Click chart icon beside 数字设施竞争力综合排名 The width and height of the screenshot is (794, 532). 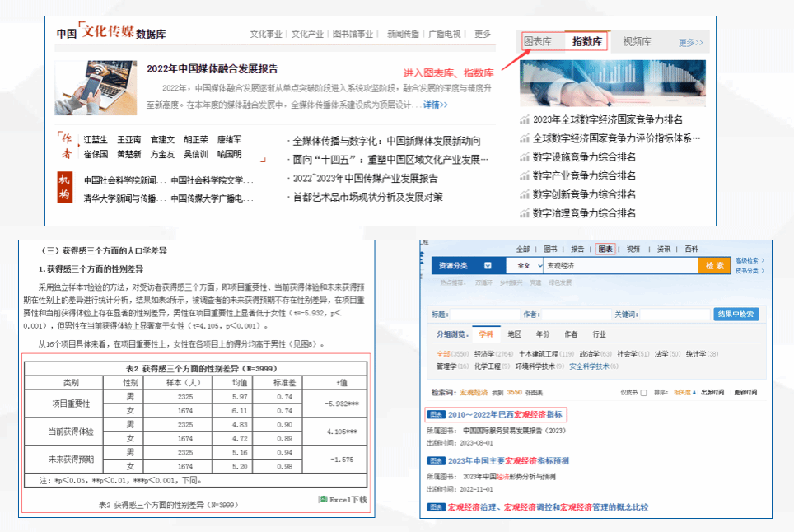coord(525,157)
